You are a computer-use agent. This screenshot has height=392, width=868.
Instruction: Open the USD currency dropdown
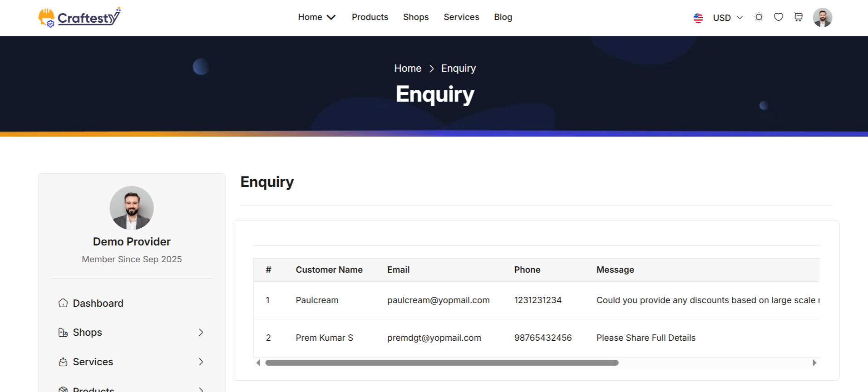coord(728,18)
